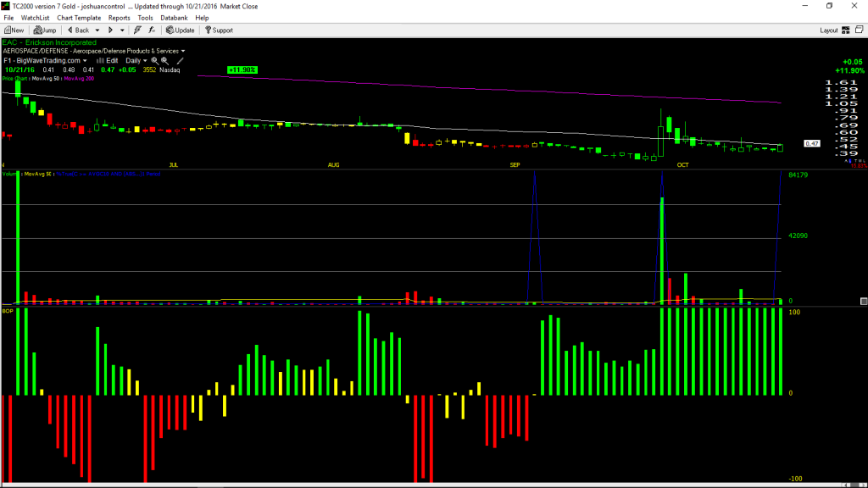This screenshot has width=868, height=488.
Task: Open Support from the toolbar
Action: click(219, 30)
